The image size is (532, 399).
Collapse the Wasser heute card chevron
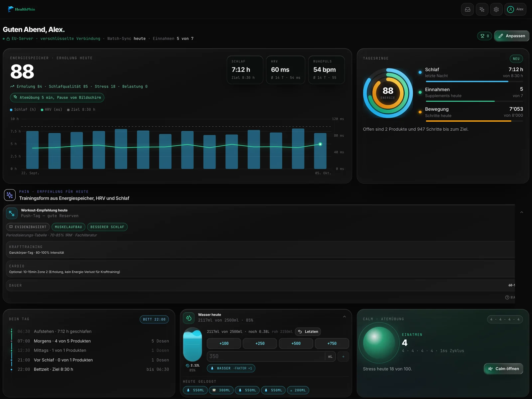coord(344,317)
